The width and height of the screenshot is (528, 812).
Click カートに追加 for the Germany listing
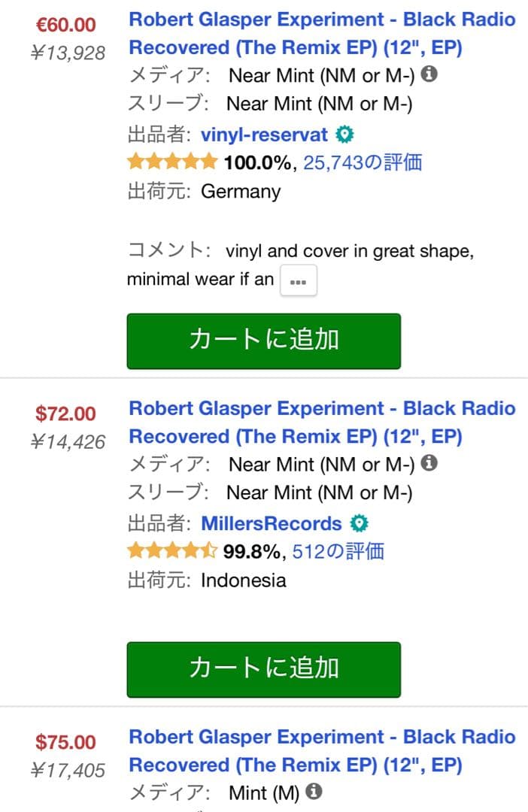coord(264,341)
